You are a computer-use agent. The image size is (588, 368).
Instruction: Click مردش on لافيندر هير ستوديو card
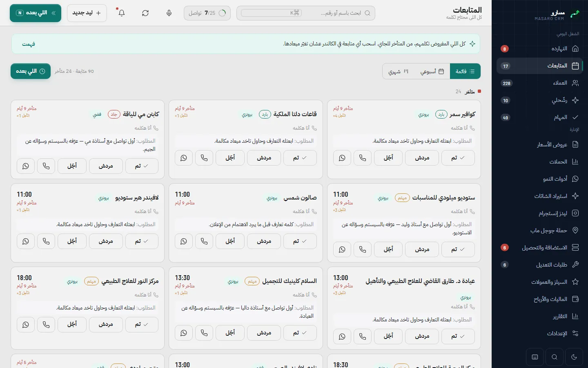click(106, 241)
